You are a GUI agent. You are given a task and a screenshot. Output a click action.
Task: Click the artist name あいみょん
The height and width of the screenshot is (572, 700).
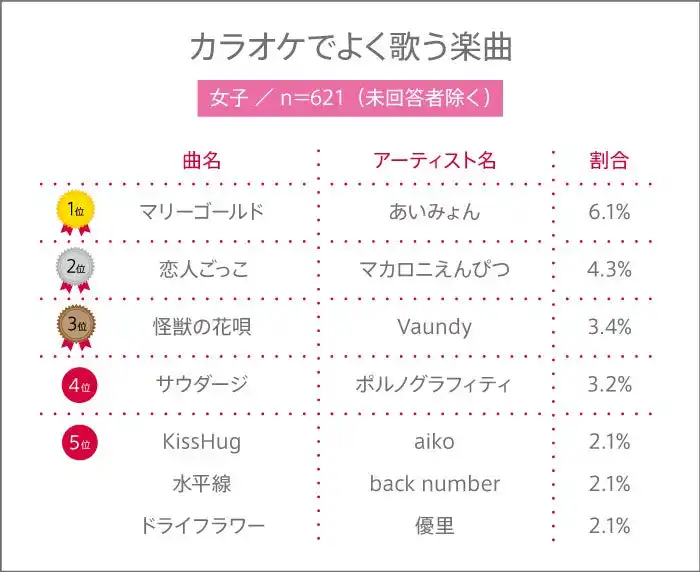(434, 212)
